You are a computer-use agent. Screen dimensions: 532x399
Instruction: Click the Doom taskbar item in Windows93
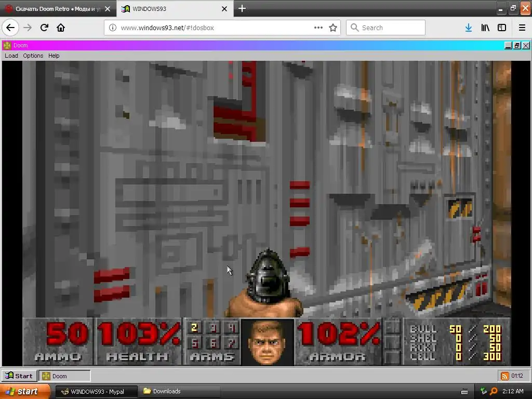tap(64, 376)
